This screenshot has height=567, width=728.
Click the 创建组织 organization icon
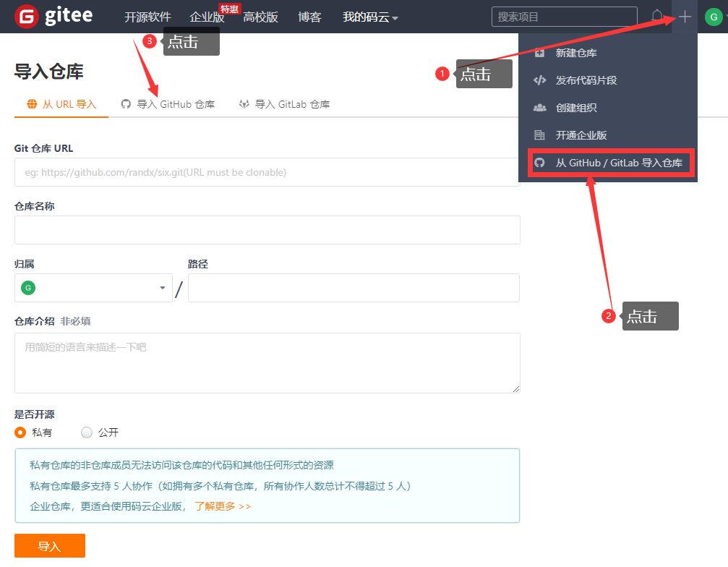(x=539, y=107)
